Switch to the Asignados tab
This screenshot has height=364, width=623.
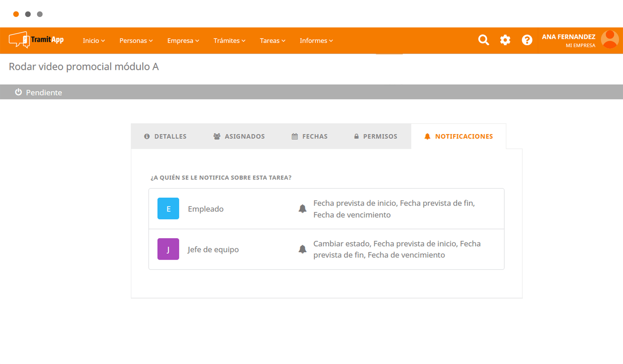click(239, 136)
